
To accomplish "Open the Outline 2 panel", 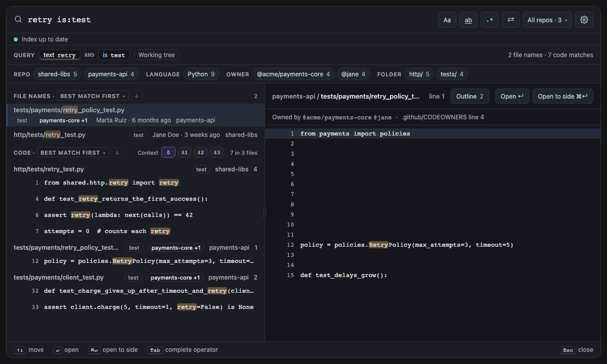I will point(470,96).
